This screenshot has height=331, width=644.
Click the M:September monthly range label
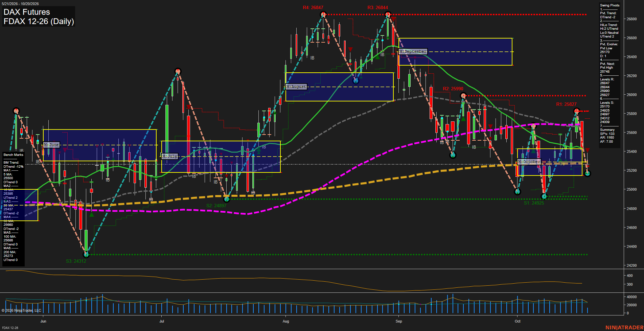click(x=413, y=51)
